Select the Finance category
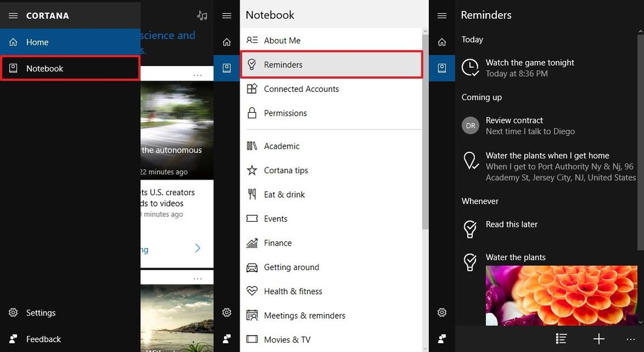This screenshot has height=352, width=644. (x=331, y=243)
